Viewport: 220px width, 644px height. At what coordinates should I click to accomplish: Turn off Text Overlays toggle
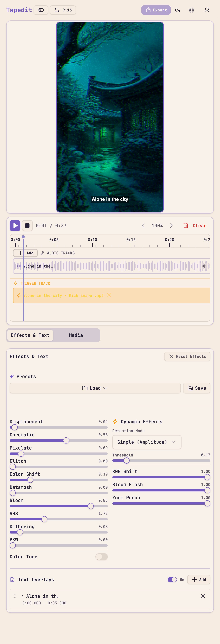coord(172,580)
